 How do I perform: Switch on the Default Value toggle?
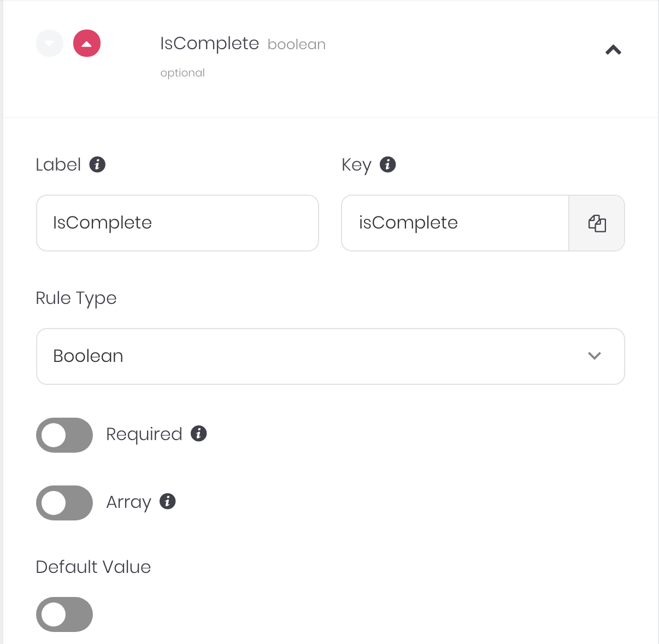click(64, 614)
